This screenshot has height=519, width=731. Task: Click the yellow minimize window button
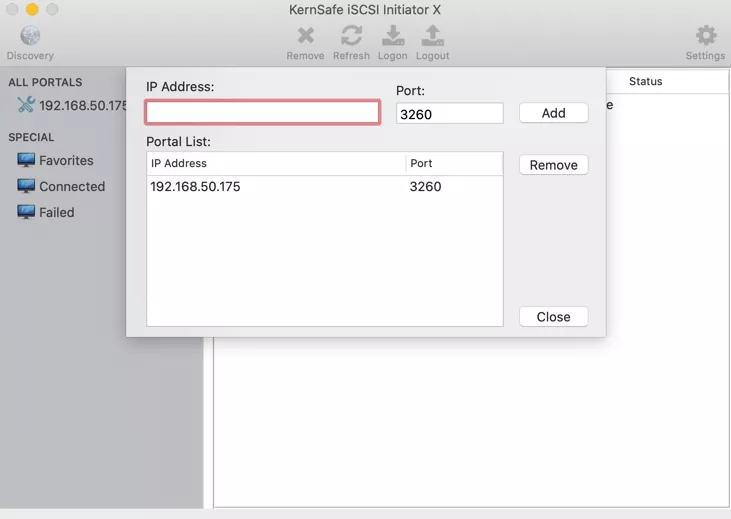click(32, 9)
